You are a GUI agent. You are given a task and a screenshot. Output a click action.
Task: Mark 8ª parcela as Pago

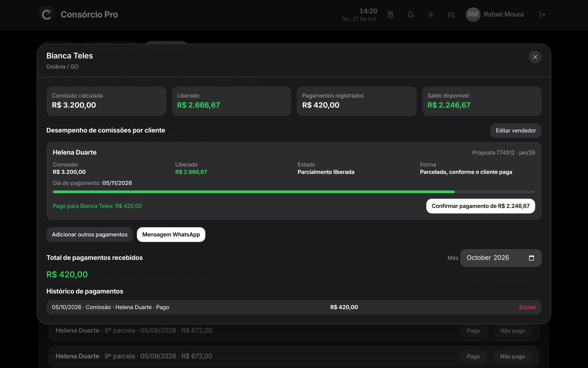473,331
